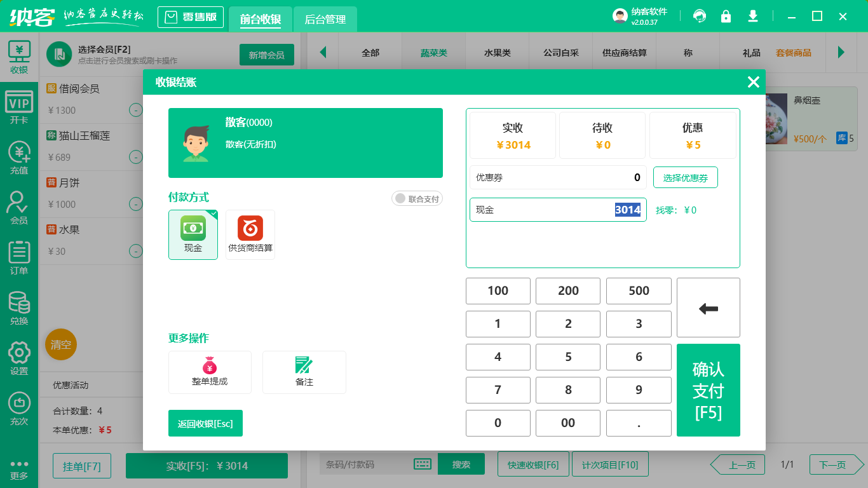
Task: Select 供货商结算 payment method
Action: (250, 234)
